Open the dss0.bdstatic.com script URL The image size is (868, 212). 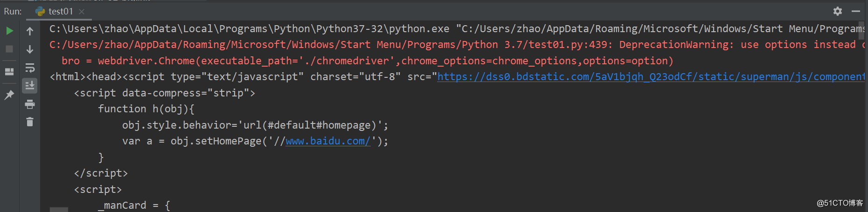click(x=651, y=77)
